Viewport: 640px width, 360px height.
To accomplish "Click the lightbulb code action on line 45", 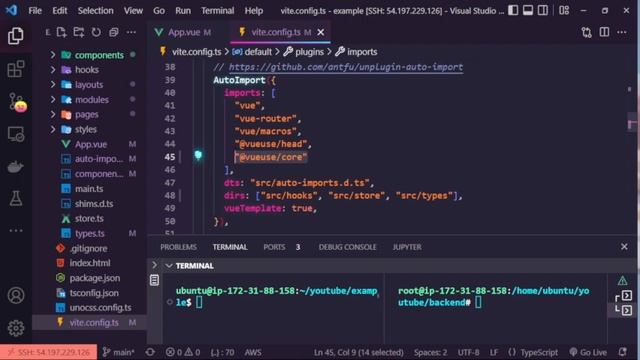I will (198, 155).
